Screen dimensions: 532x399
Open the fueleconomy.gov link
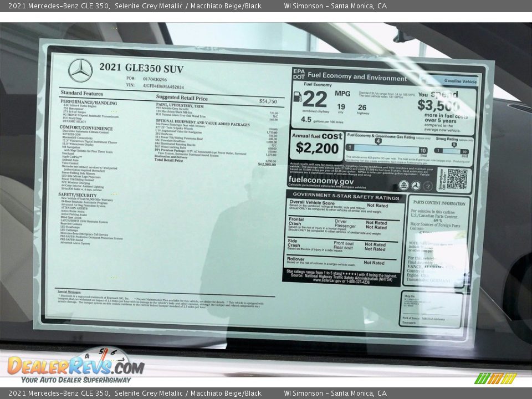[x=321, y=180]
